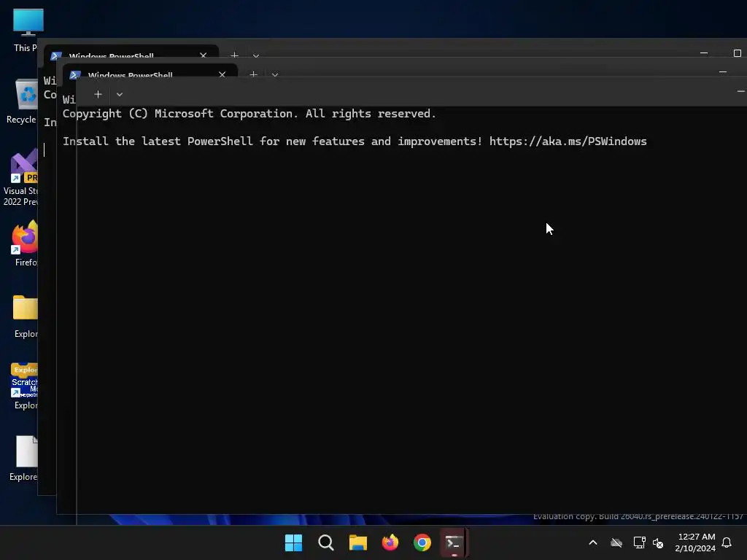Select the Windows PowerShell tab in the rearmost window
The height and width of the screenshot is (560, 747).
click(131, 52)
